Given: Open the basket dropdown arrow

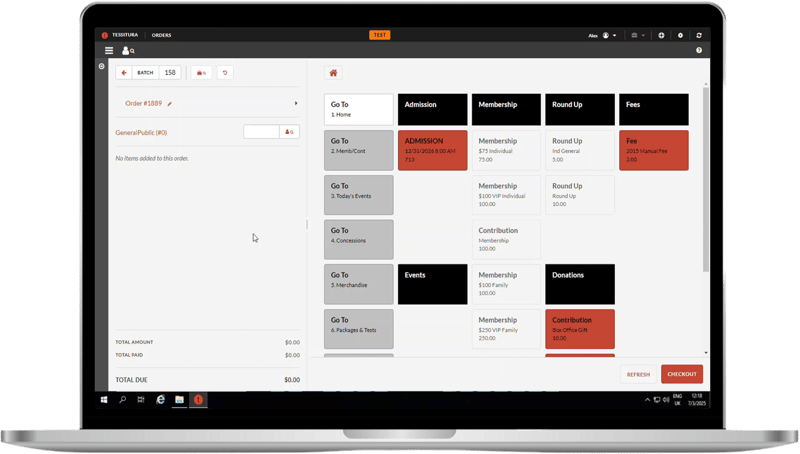Looking at the screenshot, I should point(643,35).
